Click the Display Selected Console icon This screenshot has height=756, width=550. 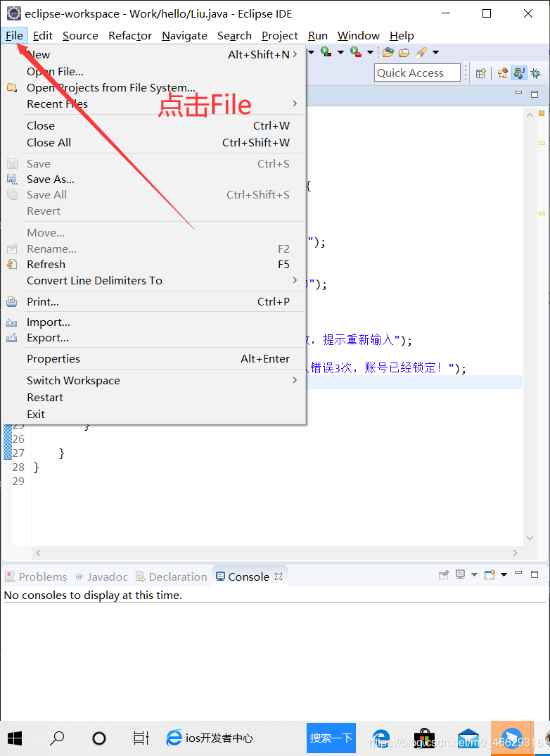click(x=461, y=574)
